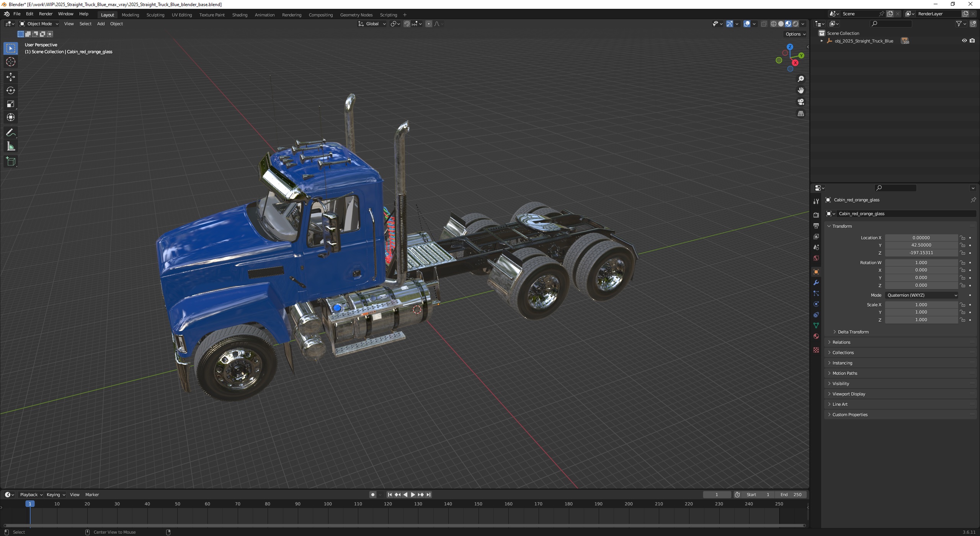Toggle X-ray mode in viewport header

tap(764, 24)
